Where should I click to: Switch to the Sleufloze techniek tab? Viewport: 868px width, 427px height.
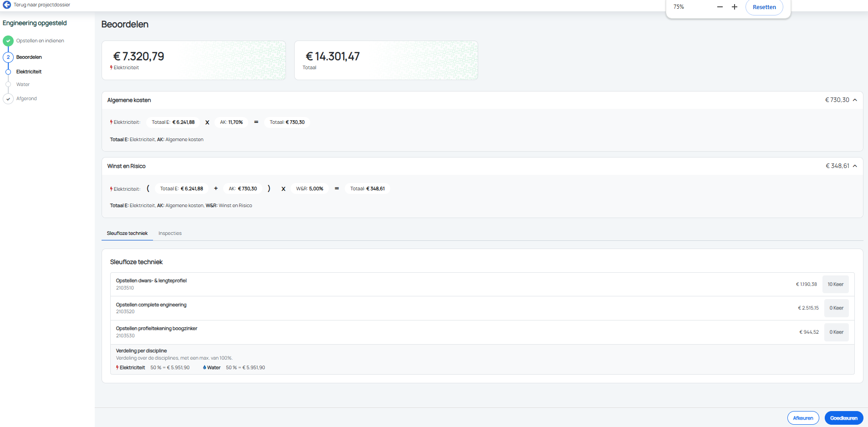pyautogui.click(x=127, y=234)
